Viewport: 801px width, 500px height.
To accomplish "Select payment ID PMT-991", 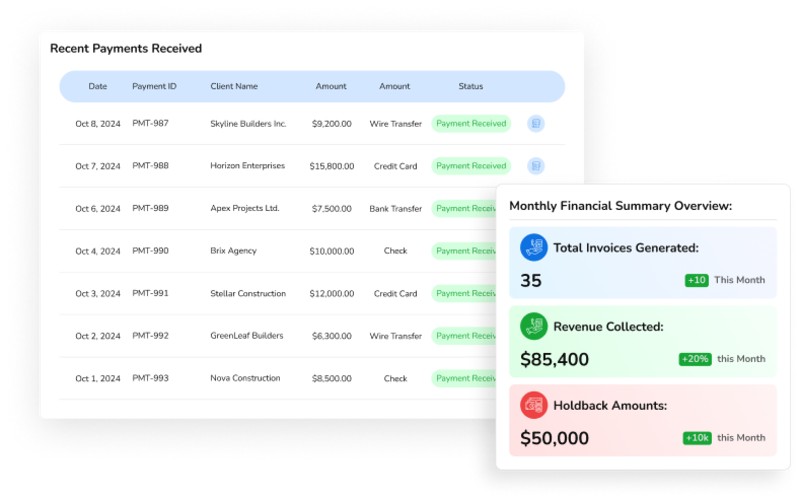I will [x=150, y=293].
